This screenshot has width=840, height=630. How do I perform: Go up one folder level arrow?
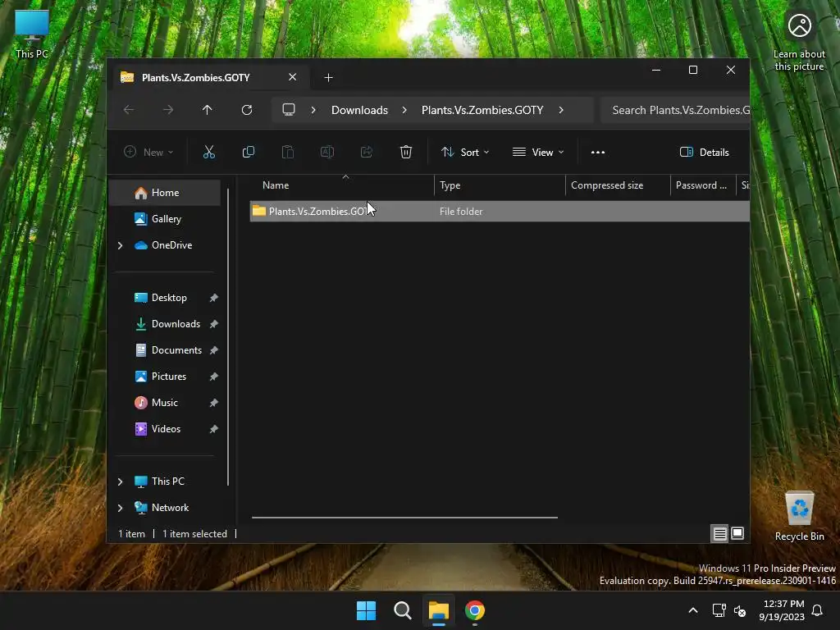[208, 110]
